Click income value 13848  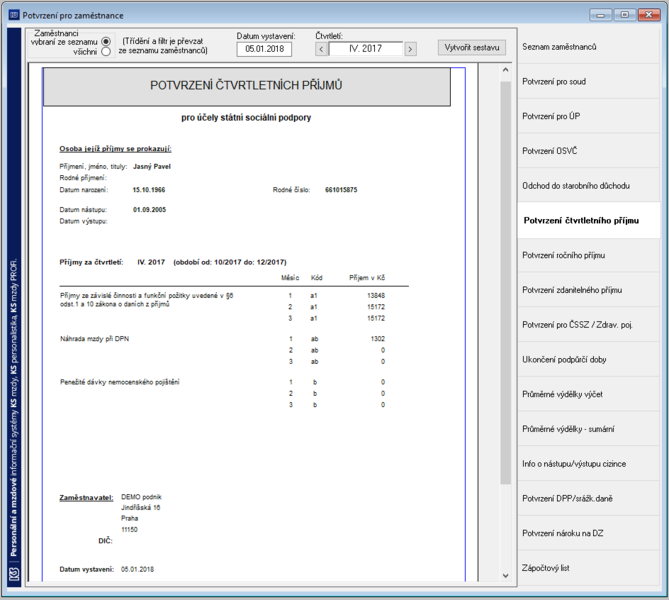click(x=376, y=295)
